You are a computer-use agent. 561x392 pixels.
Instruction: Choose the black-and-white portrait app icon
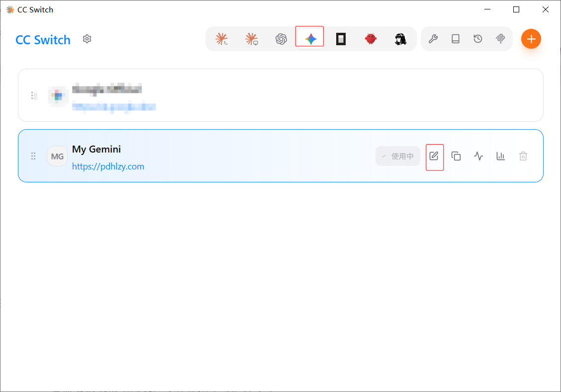(x=400, y=39)
